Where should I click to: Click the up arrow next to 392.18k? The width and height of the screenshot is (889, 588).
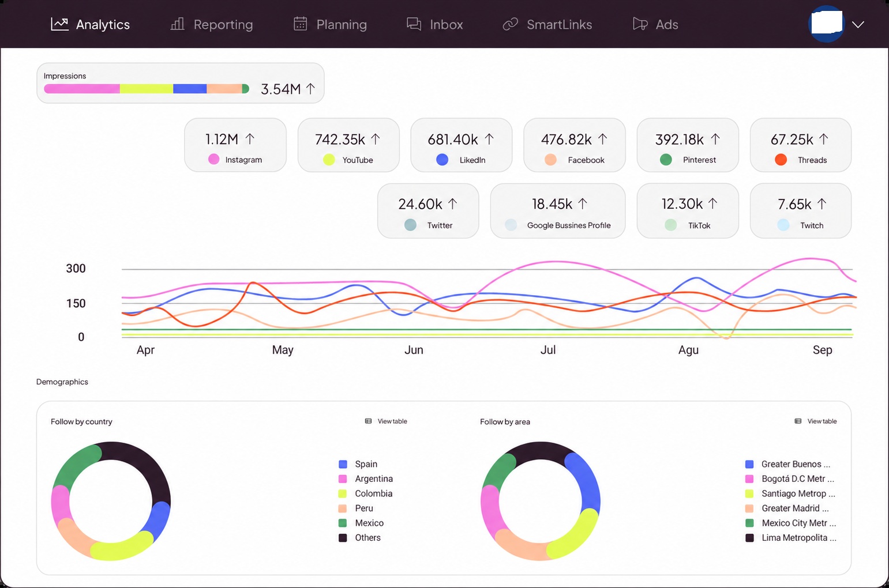tap(715, 139)
